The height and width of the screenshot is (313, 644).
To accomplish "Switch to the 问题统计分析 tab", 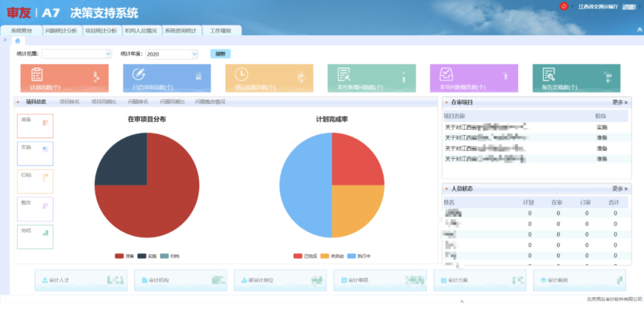I will [x=61, y=30].
